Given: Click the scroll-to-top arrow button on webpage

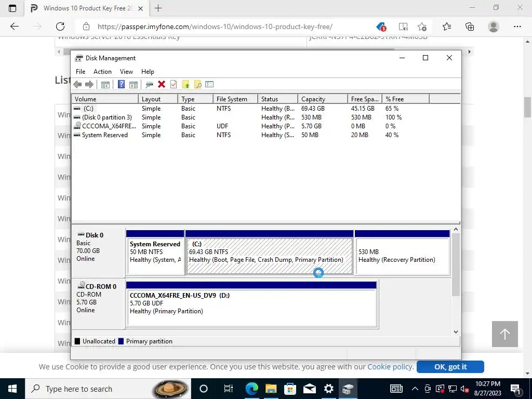Looking at the screenshot, I should coord(505,334).
